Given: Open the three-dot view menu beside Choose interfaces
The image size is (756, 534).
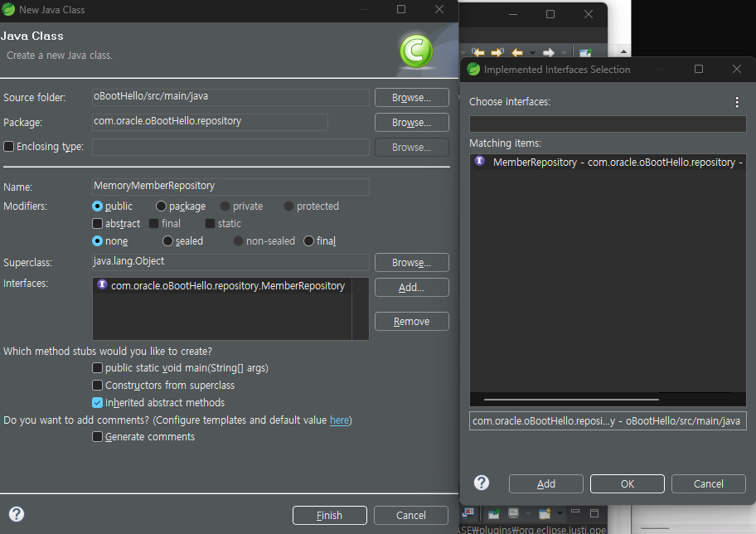Looking at the screenshot, I should 737,102.
